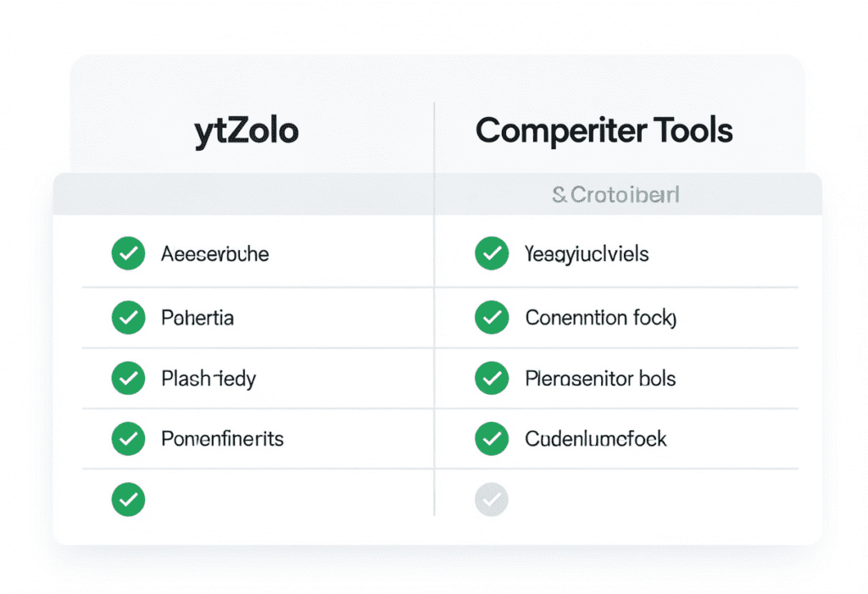Click the Yeagyiuclviels feature text
This screenshot has width=868, height=594.
click(x=587, y=253)
